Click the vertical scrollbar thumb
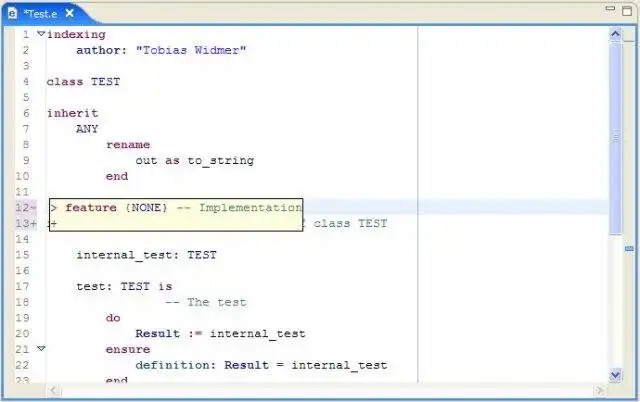The image size is (640, 402). [x=616, y=138]
